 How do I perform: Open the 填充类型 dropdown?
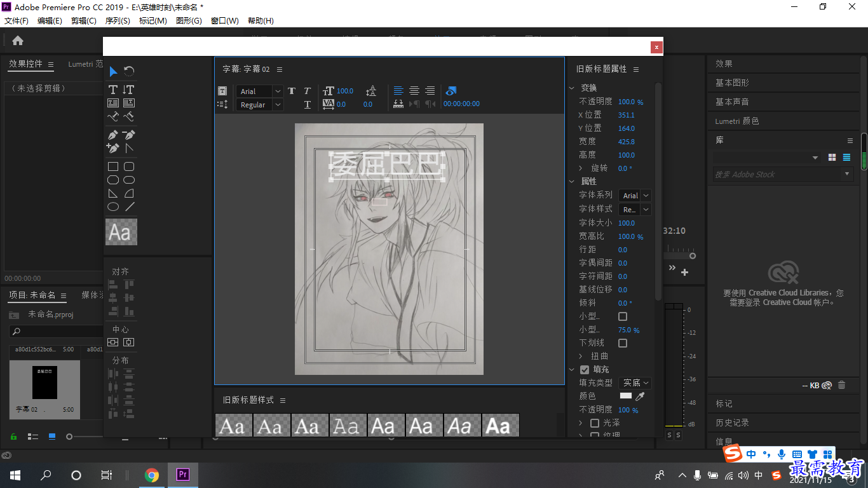pos(635,383)
